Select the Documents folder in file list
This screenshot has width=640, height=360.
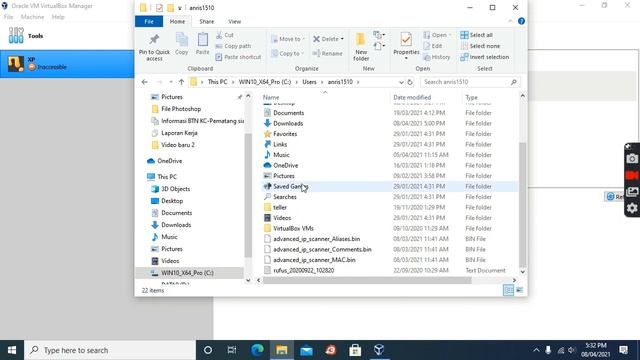390,113
